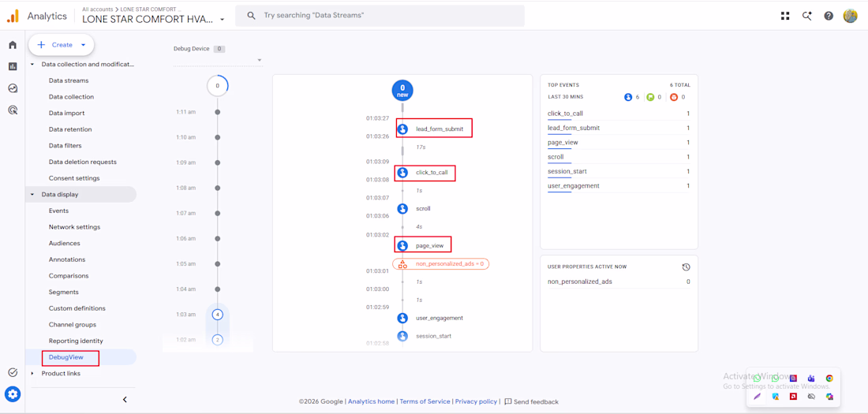This screenshot has height=414, width=868.
Task: Collapse Data collection and modification section
Action: pyautogui.click(x=32, y=64)
